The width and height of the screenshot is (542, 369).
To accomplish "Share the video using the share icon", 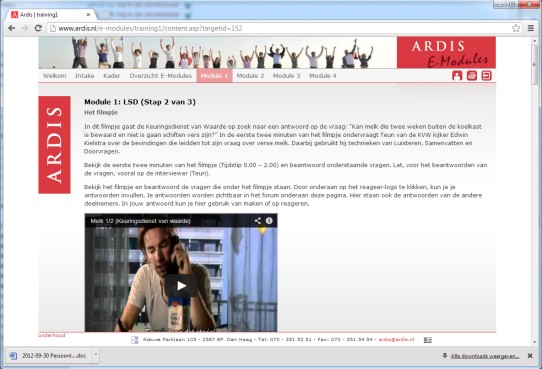I will [258, 220].
